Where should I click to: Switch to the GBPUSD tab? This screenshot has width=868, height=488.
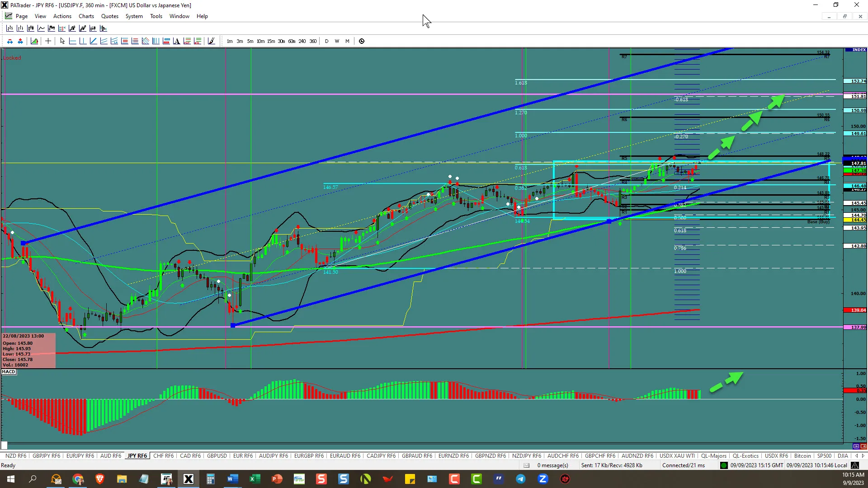(217, 456)
